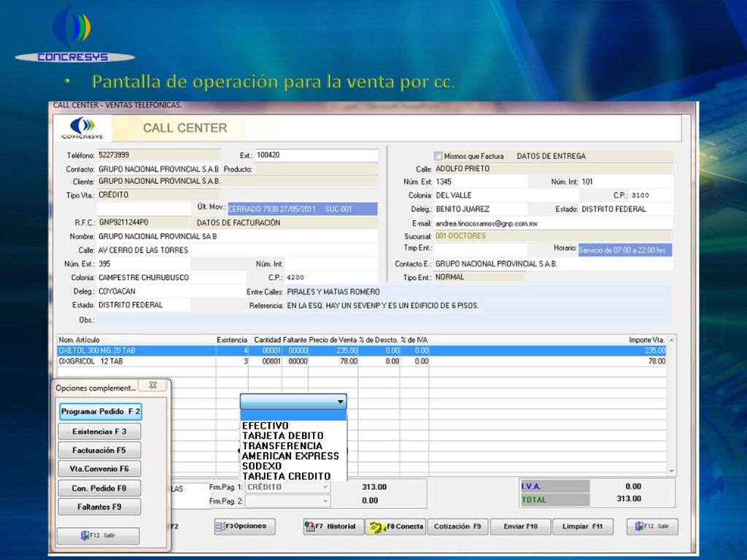
Task: Focus the Entre Calles field
Action: point(479,292)
